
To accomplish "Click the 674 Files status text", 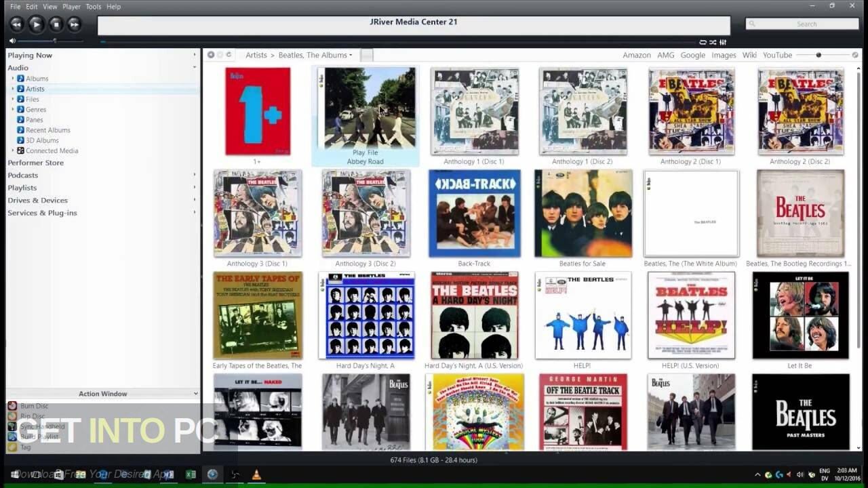I will coord(434,460).
